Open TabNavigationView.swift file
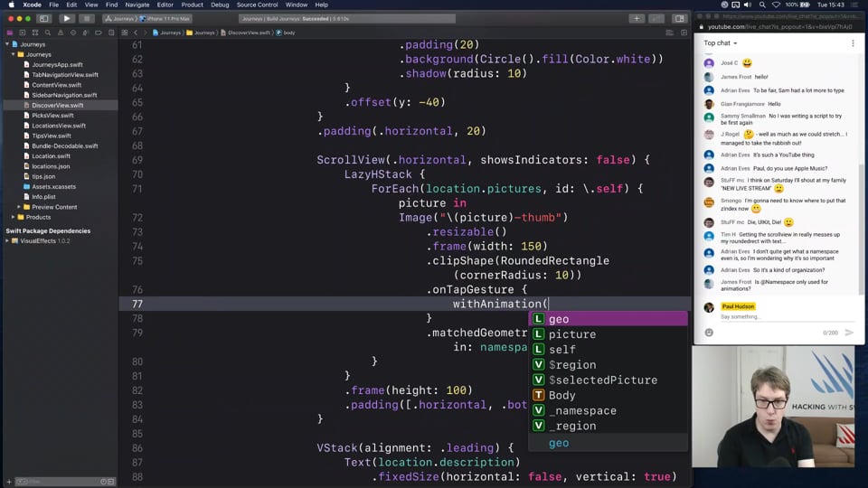 coord(65,75)
